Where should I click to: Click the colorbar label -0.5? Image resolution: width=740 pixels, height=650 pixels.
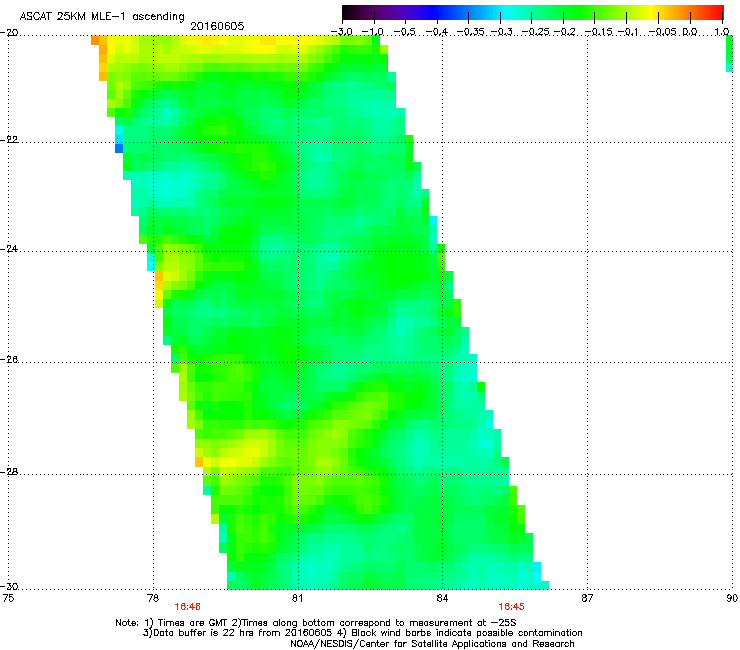405,32
